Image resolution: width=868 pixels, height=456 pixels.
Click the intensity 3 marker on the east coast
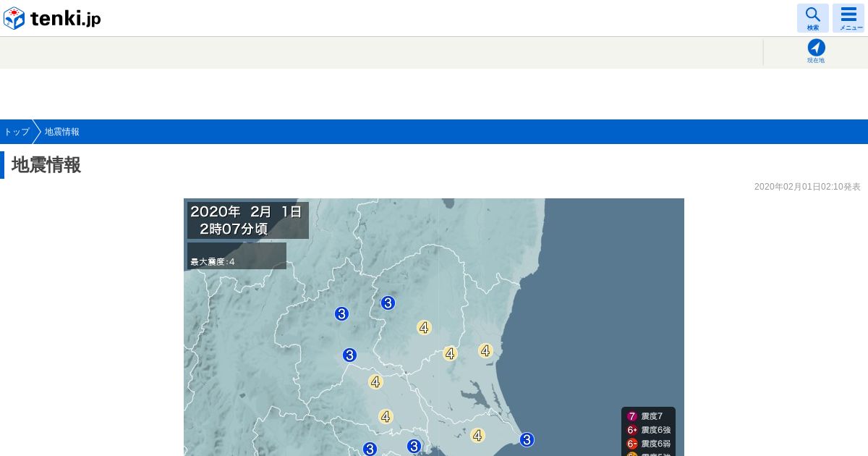(527, 439)
